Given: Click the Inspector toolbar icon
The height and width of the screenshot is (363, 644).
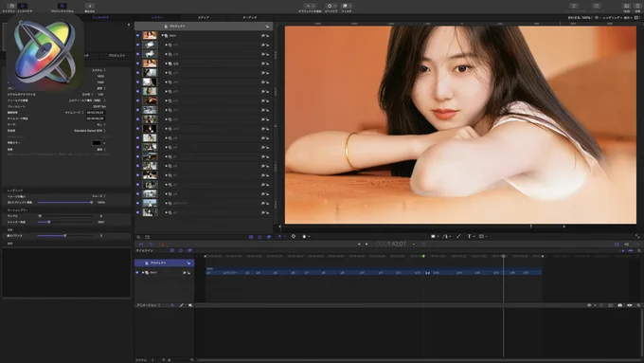Looking at the screenshot, I should coord(23,7).
